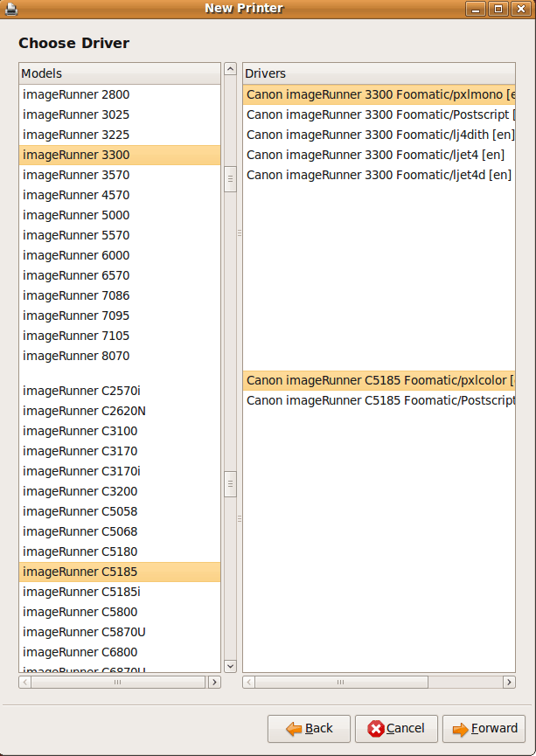Minimize the New Printer window
The height and width of the screenshot is (756, 536).
tap(475, 9)
